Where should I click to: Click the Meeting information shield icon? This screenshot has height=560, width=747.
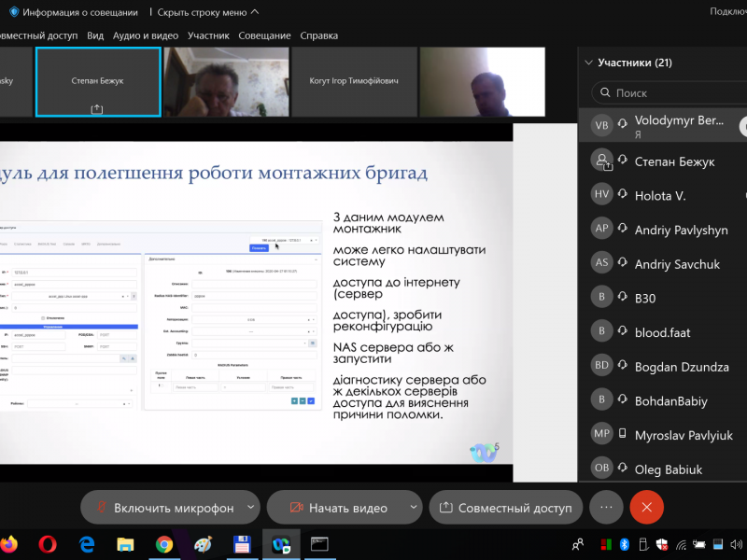click(x=14, y=12)
